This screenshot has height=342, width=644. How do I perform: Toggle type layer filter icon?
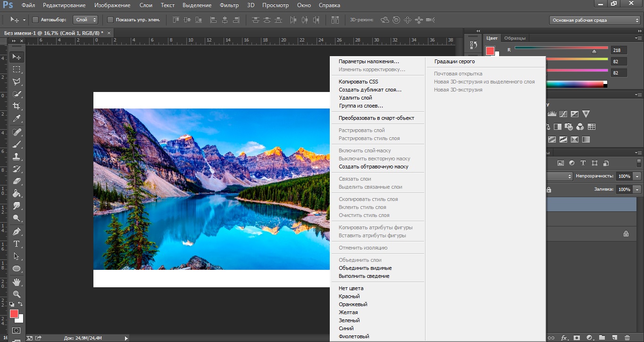(x=583, y=163)
